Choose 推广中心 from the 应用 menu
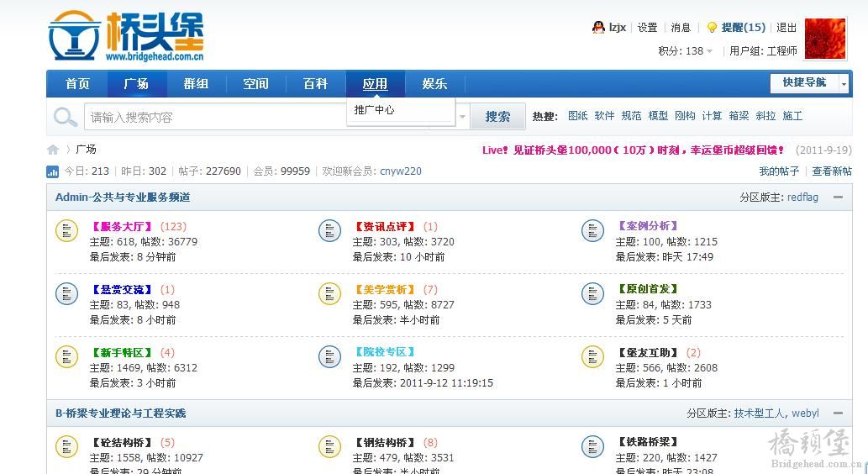The image size is (868, 474). pyautogui.click(x=375, y=109)
